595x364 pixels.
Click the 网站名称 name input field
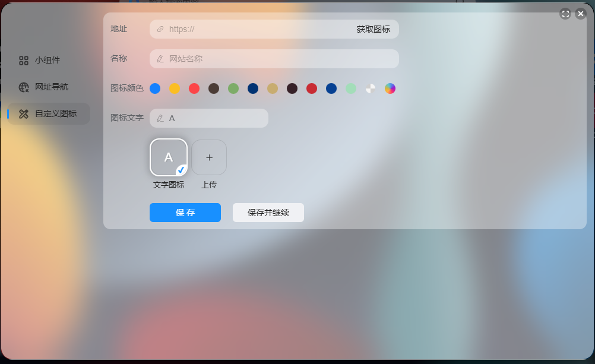(x=279, y=59)
